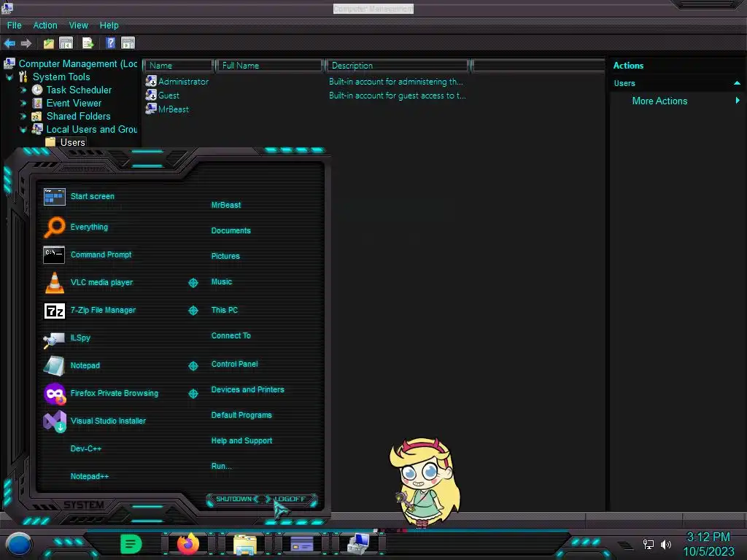Viewport: 747px width, 560px height.
Task: Open the Action menu
Action: coord(45,26)
